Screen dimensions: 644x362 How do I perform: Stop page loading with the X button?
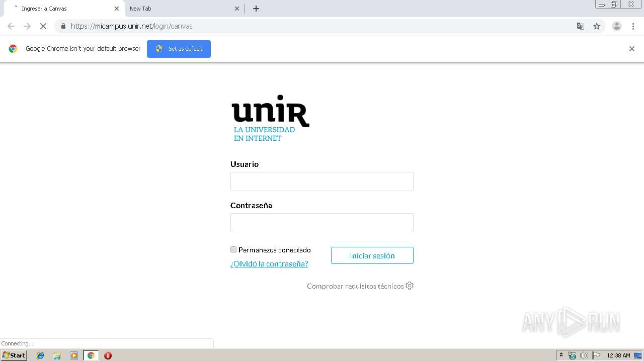click(x=43, y=26)
